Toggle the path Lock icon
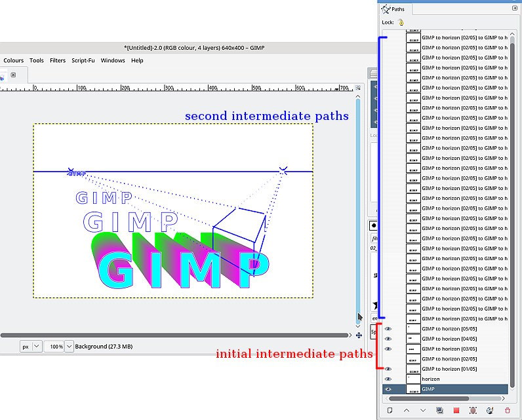Viewport: 522px width, 420px height. click(401, 22)
